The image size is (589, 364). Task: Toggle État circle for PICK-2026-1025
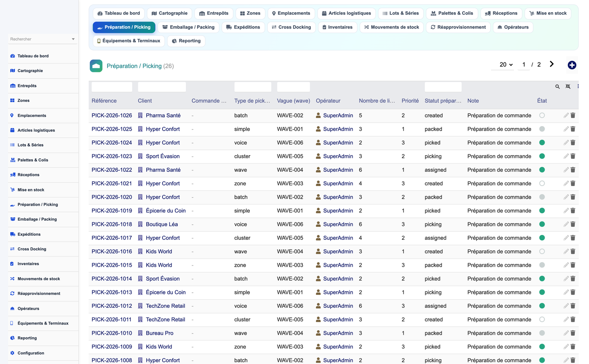tap(542, 129)
